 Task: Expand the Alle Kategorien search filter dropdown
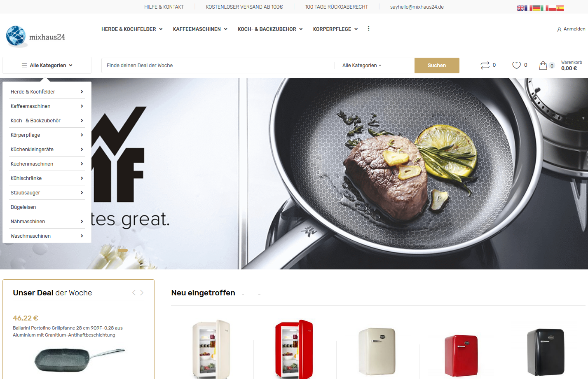pos(362,66)
